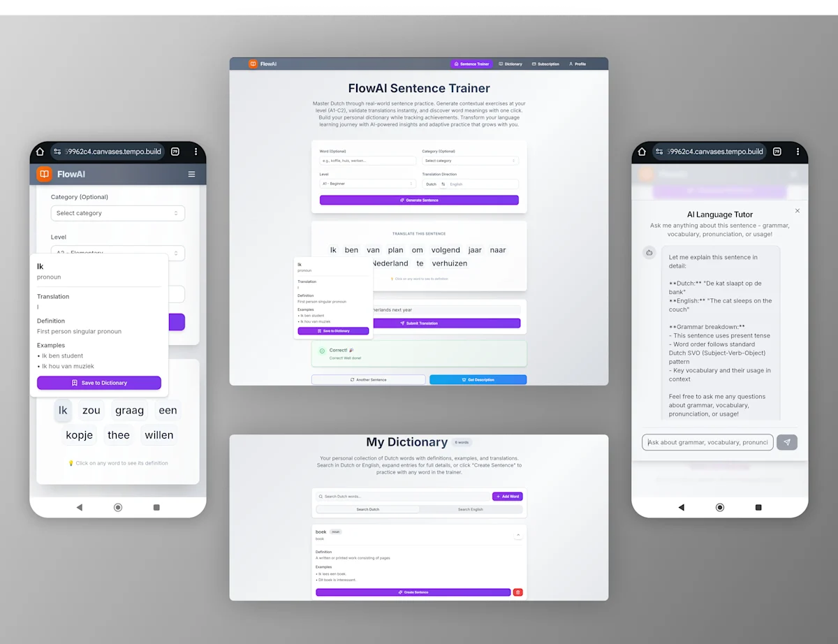Open home icon in left phone browser bar
Screen dimensions: 838x644
click(x=40, y=152)
